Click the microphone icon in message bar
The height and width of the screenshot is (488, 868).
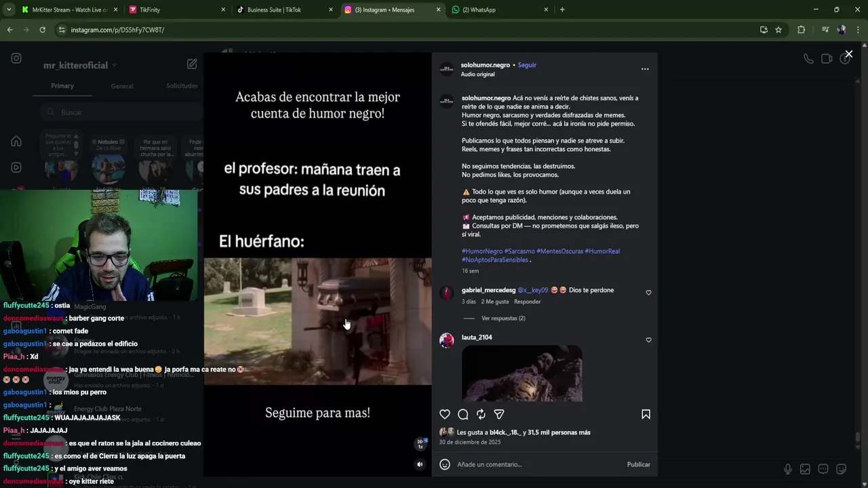click(x=787, y=469)
